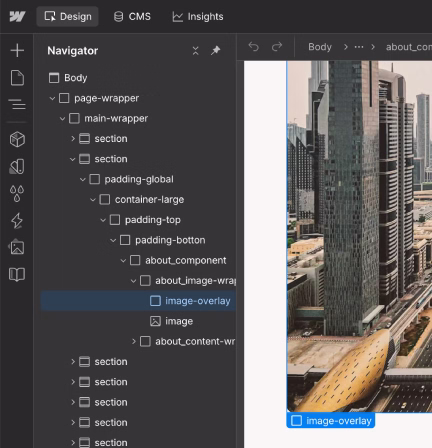This screenshot has height=448, width=432.
Task: Open the Variables panel icon
Action: pos(17,166)
